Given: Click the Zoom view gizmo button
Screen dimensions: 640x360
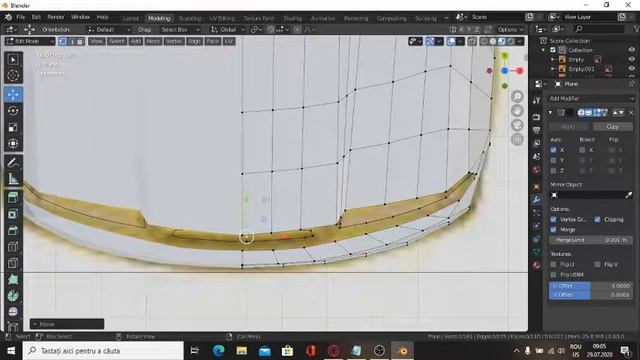Looking at the screenshot, I should (517, 97).
